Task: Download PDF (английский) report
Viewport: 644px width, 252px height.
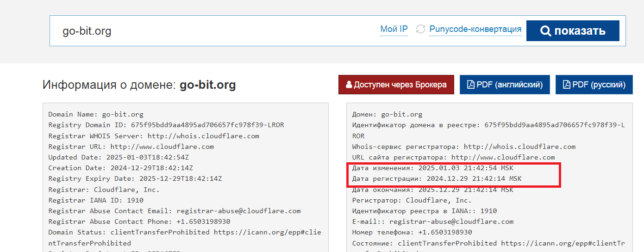Action: pyautogui.click(x=505, y=85)
